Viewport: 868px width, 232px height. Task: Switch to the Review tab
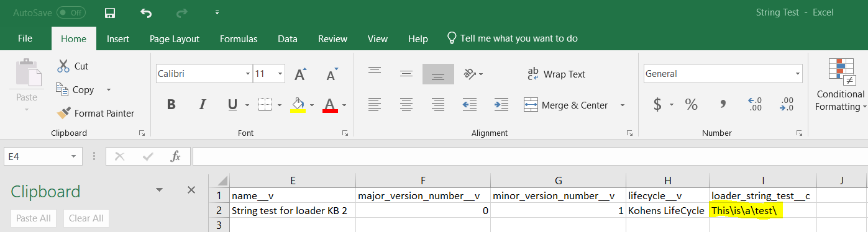point(332,38)
